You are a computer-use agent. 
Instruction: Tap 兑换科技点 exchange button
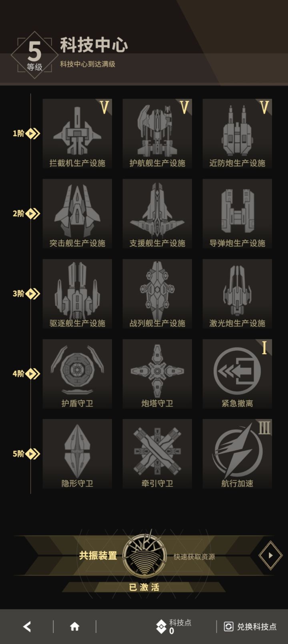click(250, 627)
